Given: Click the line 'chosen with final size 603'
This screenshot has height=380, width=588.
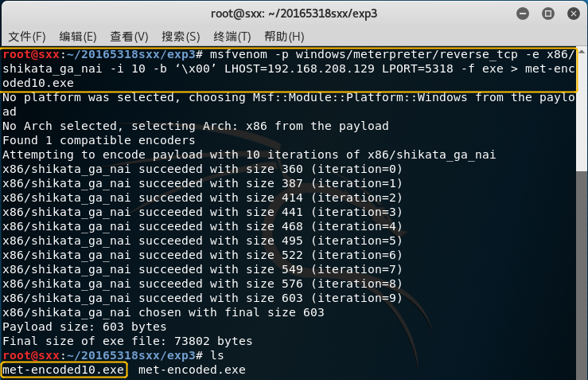Looking at the screenshot, I should coord(163,312).
